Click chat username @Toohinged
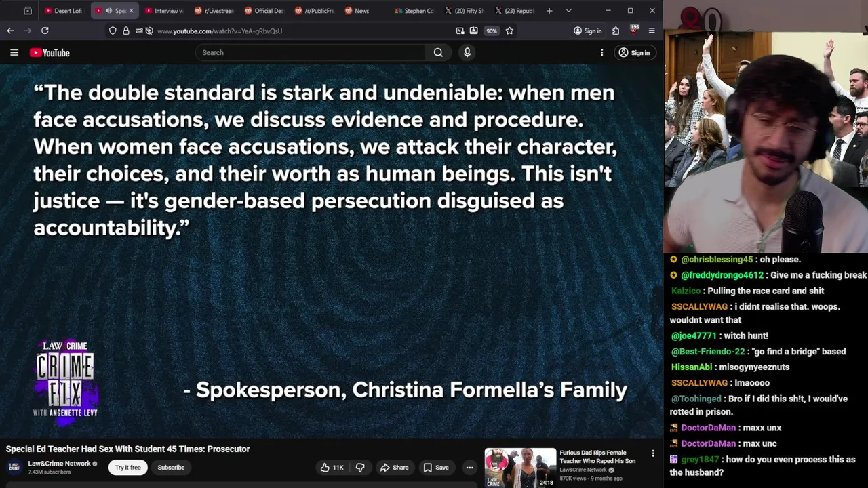868x488 pixels. pyautogui.click(x=696, y=399)
